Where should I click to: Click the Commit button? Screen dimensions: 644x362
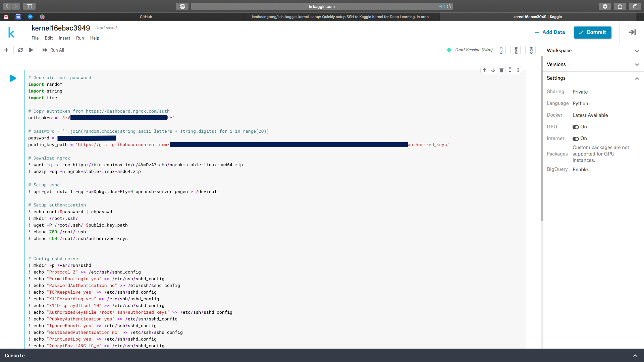coord(592,32)
